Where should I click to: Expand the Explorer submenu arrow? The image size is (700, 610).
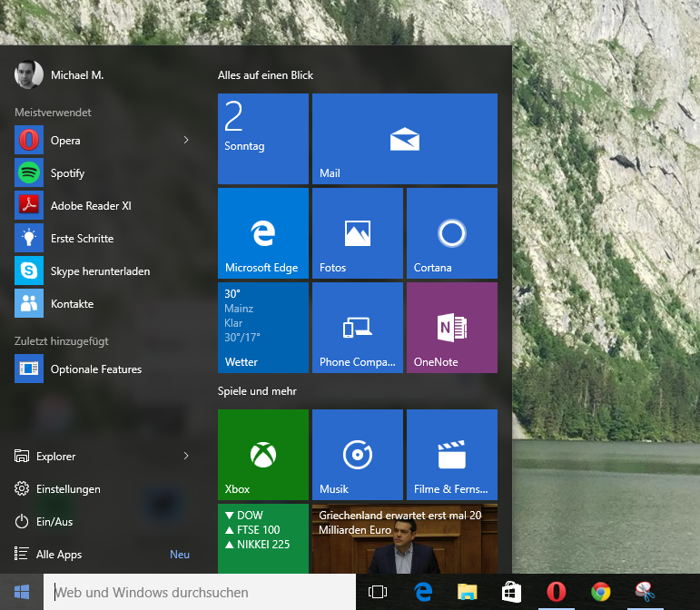point(186,456)
